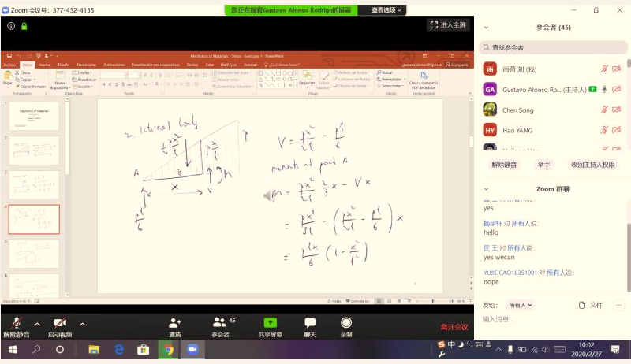
Task: Toggle camera with 启动视频 button
Action: tap(60, 324)
